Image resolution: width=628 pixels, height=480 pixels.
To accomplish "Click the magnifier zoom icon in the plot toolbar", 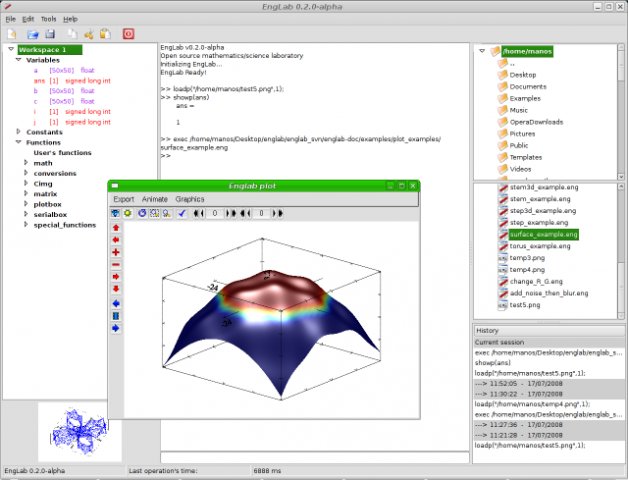I will 167,213.
